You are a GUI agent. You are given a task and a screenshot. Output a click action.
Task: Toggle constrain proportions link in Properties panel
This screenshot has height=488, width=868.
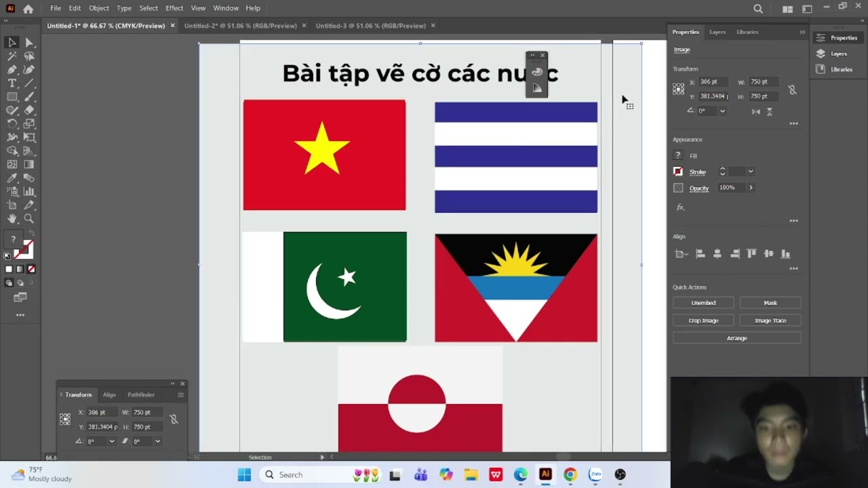792,89
